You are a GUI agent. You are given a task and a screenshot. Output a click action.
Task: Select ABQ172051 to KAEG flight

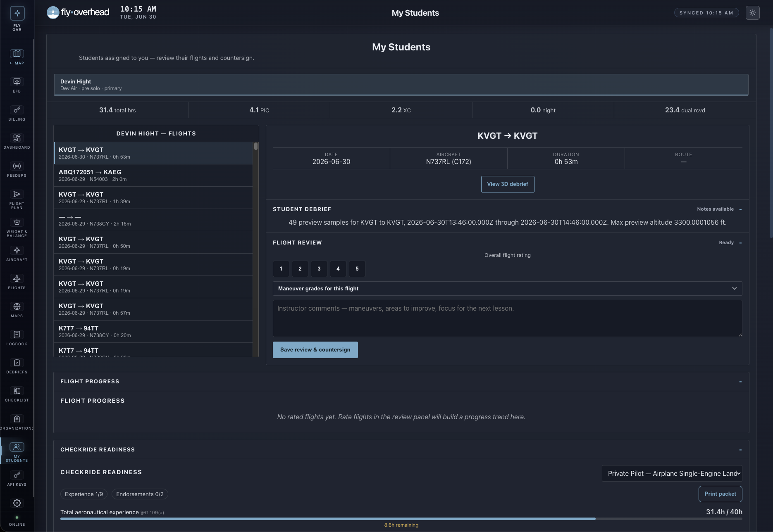153,176
